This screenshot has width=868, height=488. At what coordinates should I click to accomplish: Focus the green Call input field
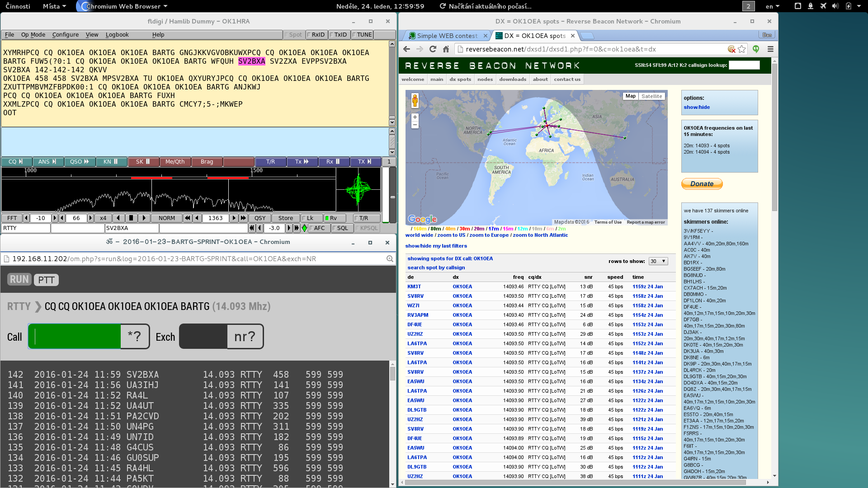pyautogui.click(x=75, y=337)
